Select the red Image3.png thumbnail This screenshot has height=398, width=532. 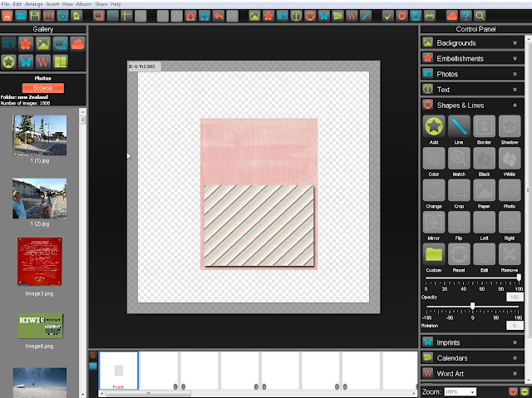[x=40, y=262]
